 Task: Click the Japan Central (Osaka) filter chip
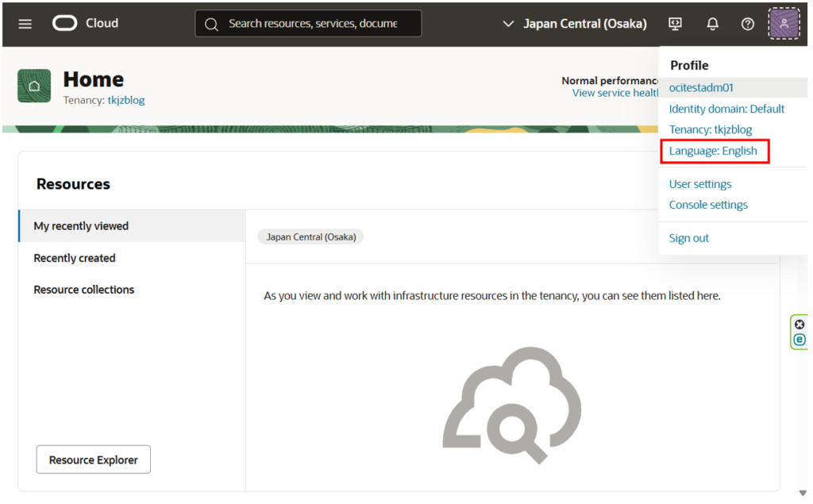point(310,237)
